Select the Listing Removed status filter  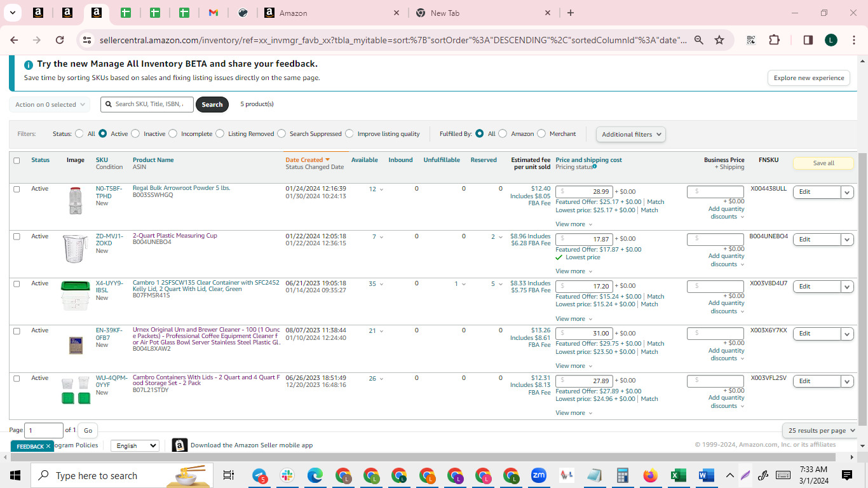220,134
